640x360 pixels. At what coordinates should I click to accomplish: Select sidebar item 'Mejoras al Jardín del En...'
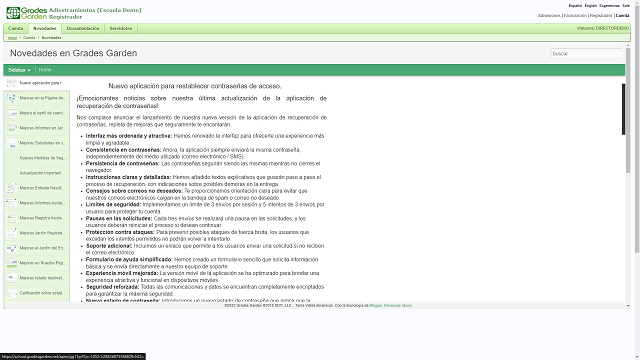37,248
